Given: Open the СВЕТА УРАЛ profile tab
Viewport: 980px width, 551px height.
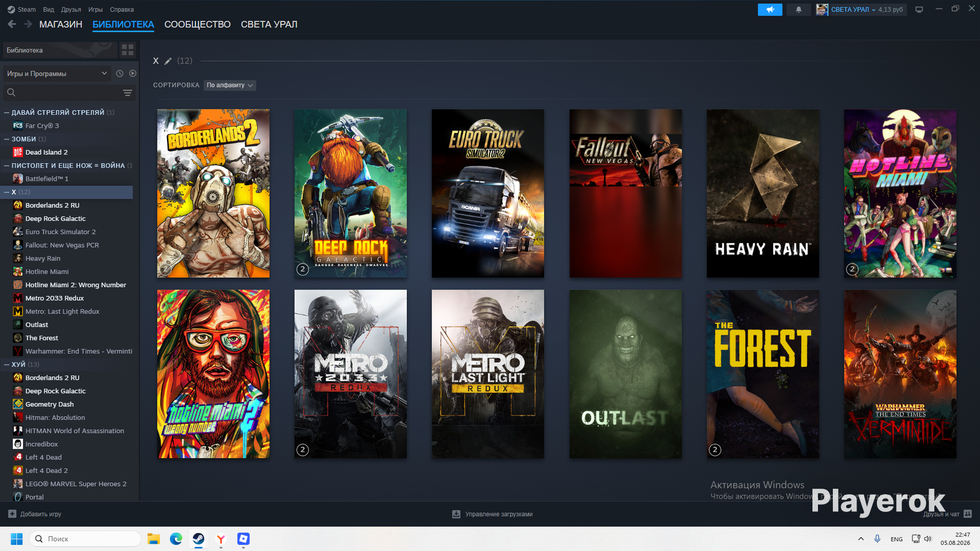Looking at the screenshot, I should click(269, 24).
